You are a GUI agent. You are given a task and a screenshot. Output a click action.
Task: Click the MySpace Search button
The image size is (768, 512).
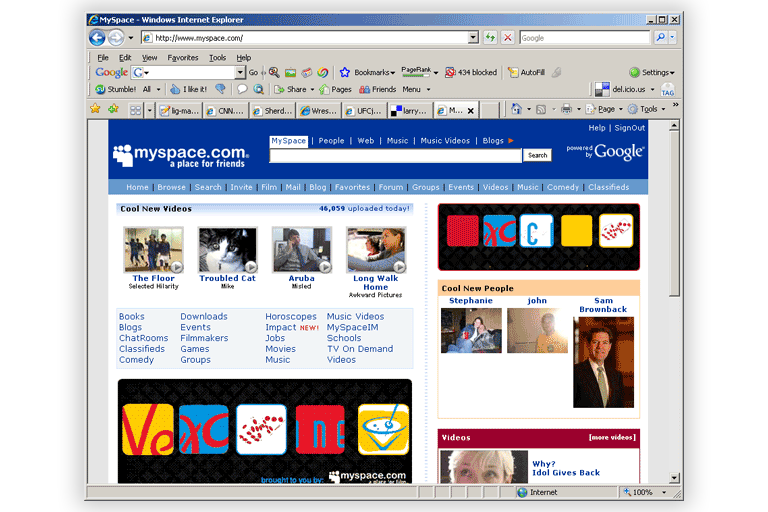pos(537,155)
